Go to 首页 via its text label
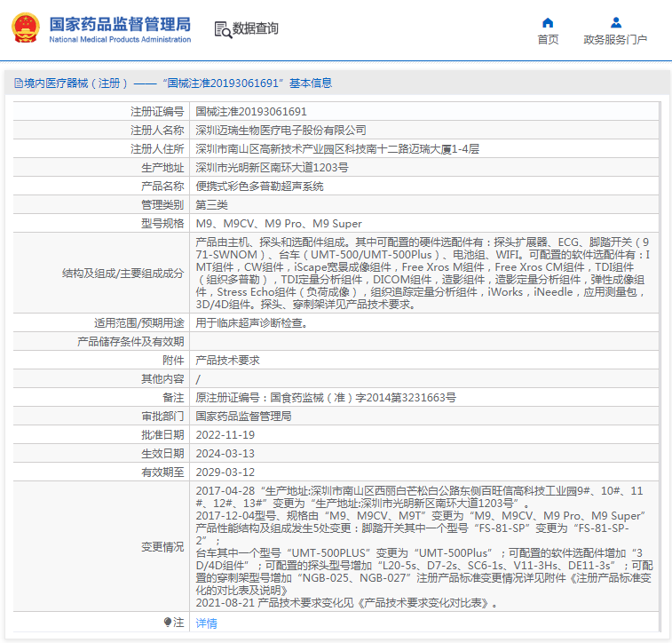Image resolution: width=672 pixels, height=643 pixels. 548,39
